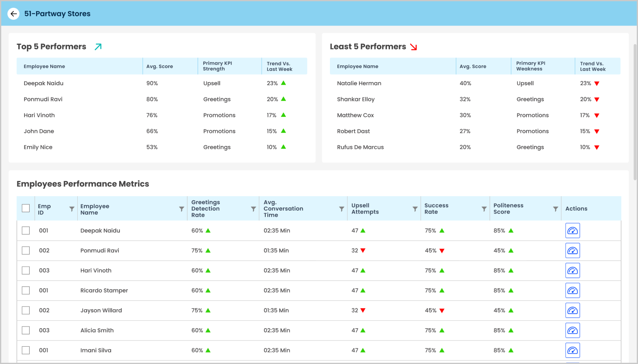Click Robert Dast's 27% average score value
Viewport: 638px width, 364px height.
pos(465,131)
